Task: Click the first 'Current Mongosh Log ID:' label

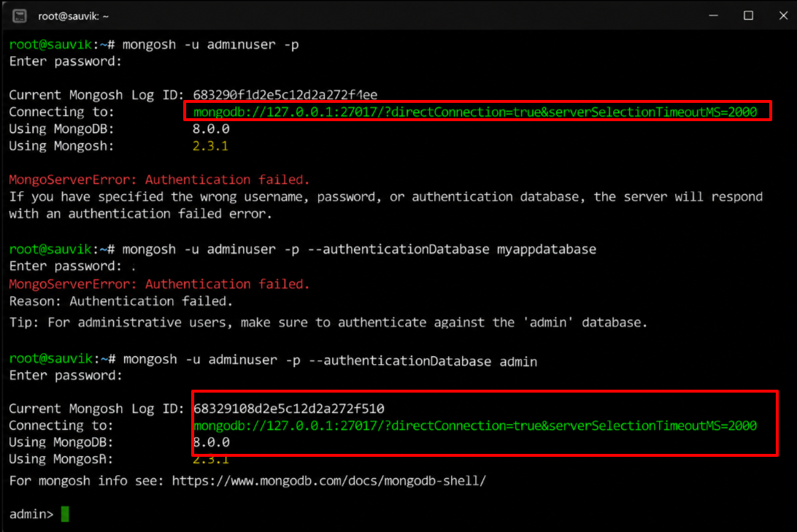Action: 96,95
